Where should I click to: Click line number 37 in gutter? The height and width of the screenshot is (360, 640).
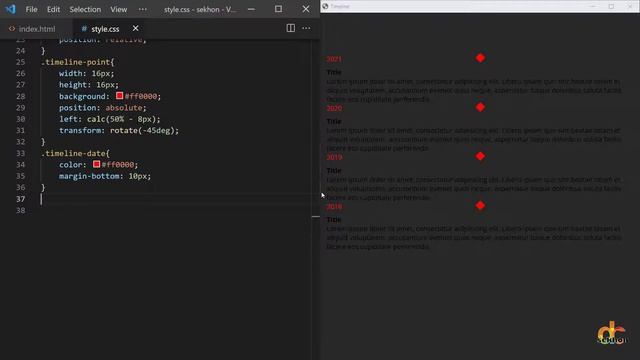[x=20, y=199]
